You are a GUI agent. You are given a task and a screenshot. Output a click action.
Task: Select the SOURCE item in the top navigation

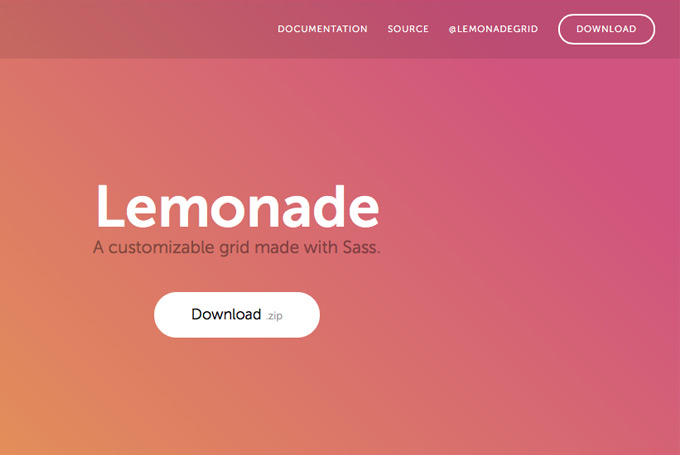click(x=408, y=29)
